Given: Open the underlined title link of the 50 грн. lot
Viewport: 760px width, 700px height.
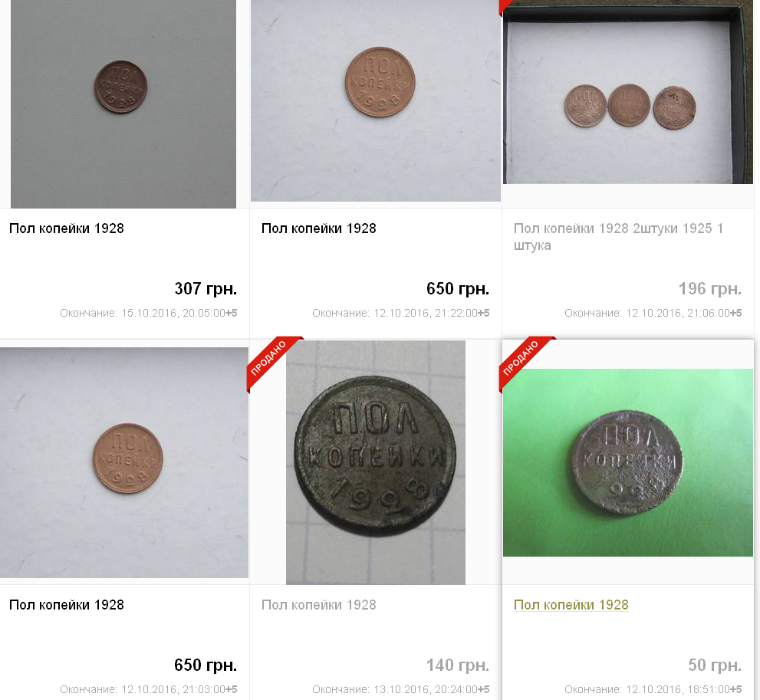Looking at the screenshot, I should [x=571, y=605].
